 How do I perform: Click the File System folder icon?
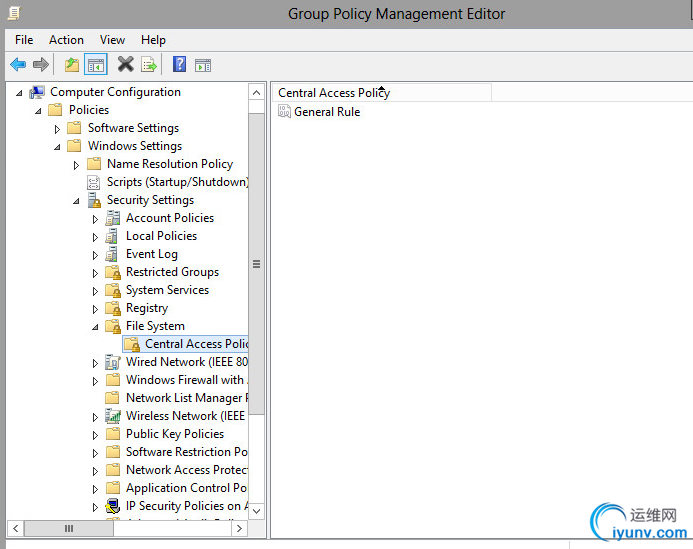[113, 326]
